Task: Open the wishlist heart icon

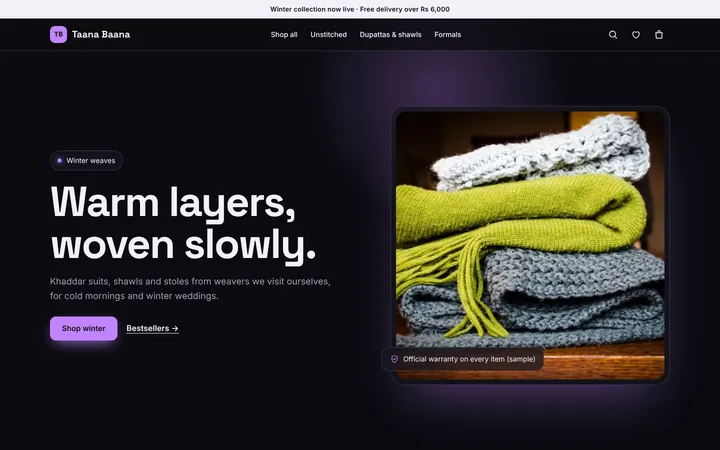Action: point(636,34)
